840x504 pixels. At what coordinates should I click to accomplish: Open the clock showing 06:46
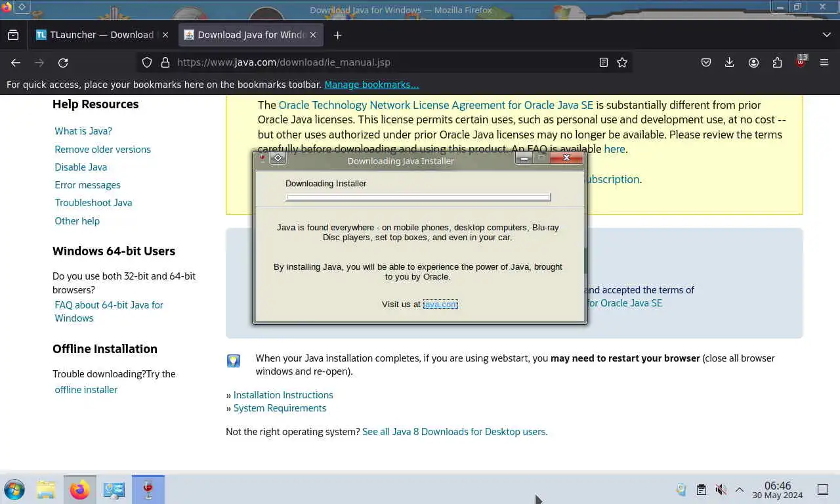pyautogui.click(x=778, y=490)
